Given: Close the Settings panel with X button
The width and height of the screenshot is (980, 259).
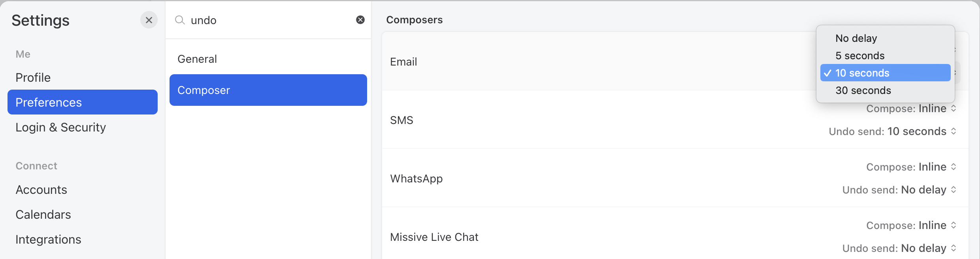Looking at the screenshot, I should click(x=149, y=20).
